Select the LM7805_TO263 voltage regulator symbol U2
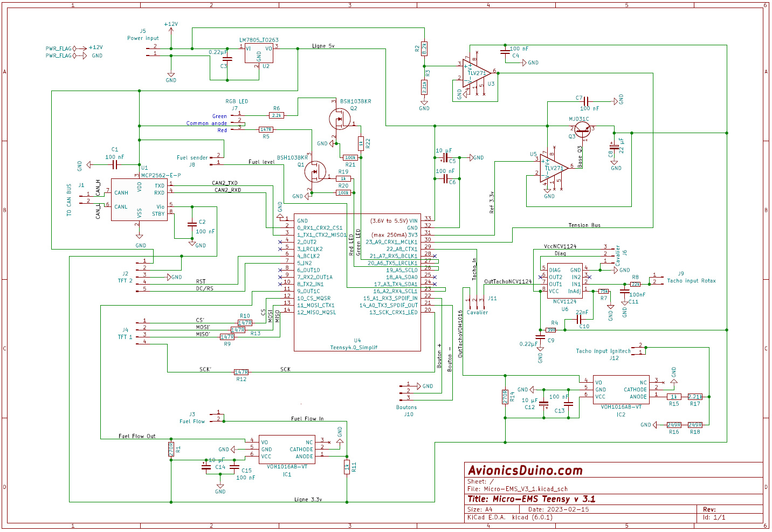Screen dimensions: 772x532 (x=260, y=53)
